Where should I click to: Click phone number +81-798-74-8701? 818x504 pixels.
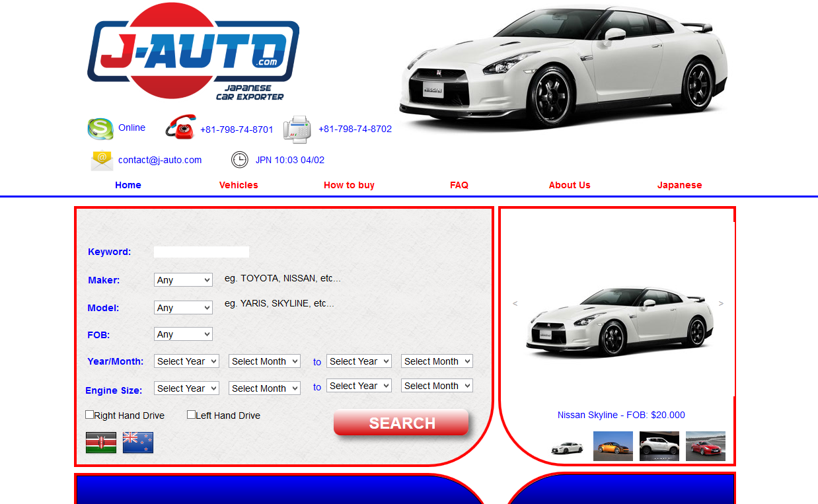pos(237,129)
